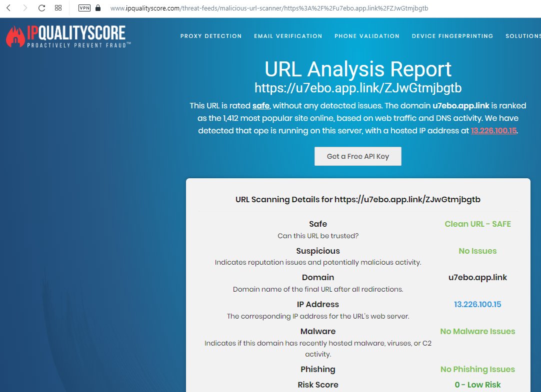
Task: Click the 'Domain' row label
Action: pyautogui.click(x=318, y=278)
